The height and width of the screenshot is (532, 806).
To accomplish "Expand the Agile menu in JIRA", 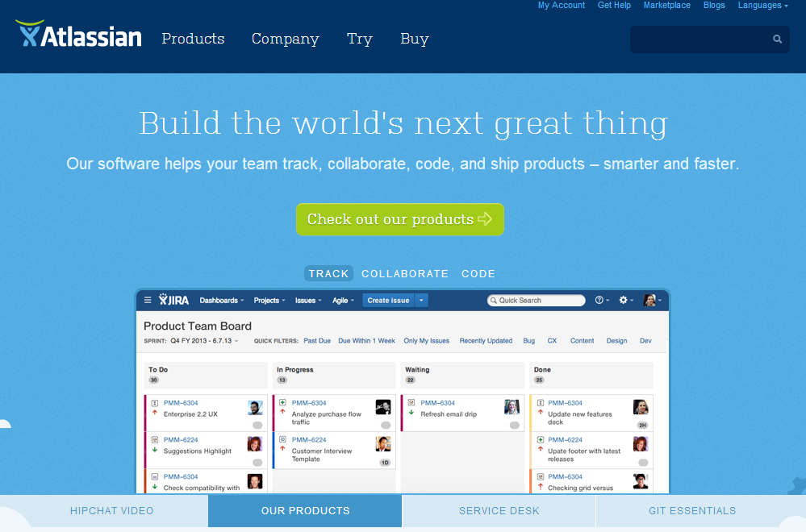I will [341, 300].
